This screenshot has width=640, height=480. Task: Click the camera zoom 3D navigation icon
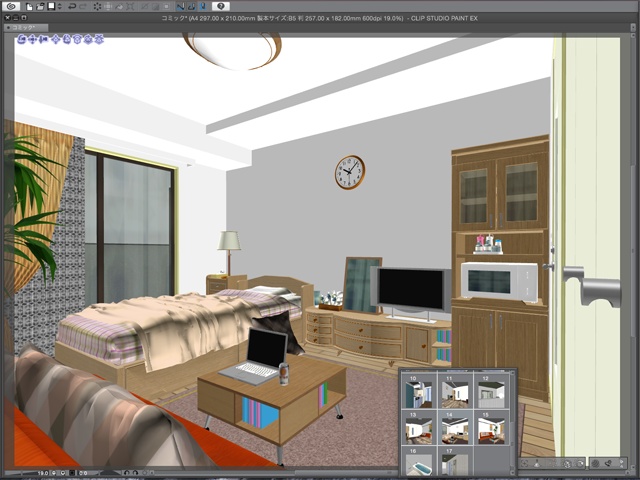click(x=44, y=40)
